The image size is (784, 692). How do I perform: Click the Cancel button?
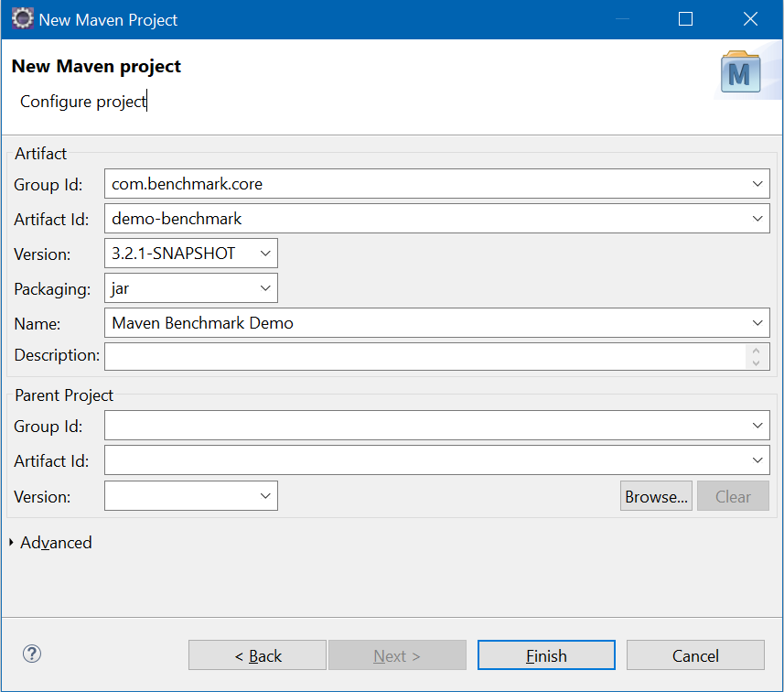click(695, 655)
